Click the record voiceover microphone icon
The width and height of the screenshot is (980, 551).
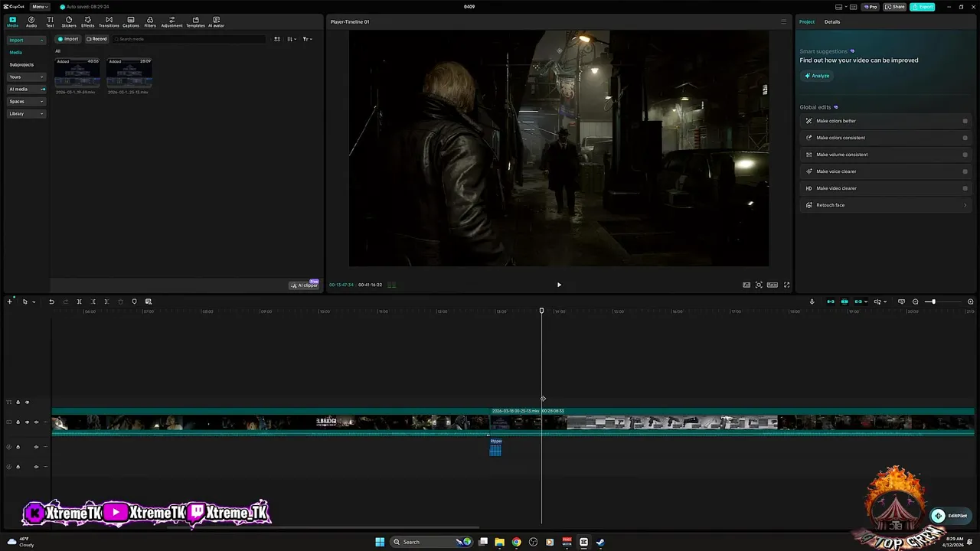(x=812, y=302)
